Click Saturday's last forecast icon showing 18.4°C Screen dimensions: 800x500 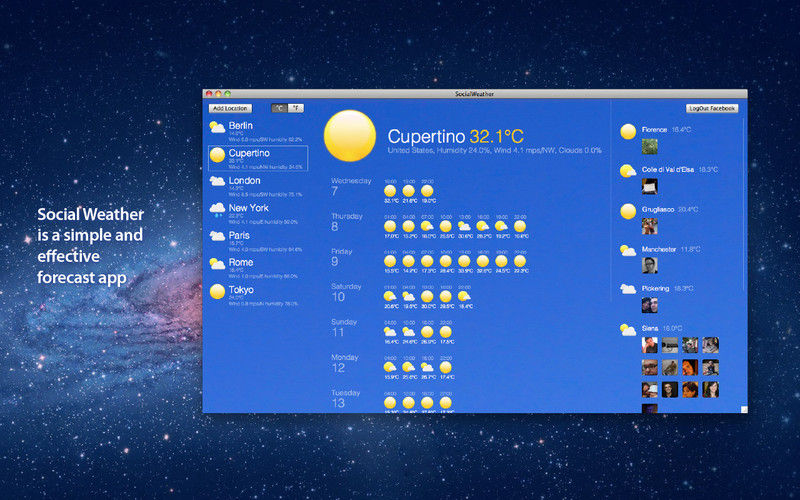(x=464, y=296)
